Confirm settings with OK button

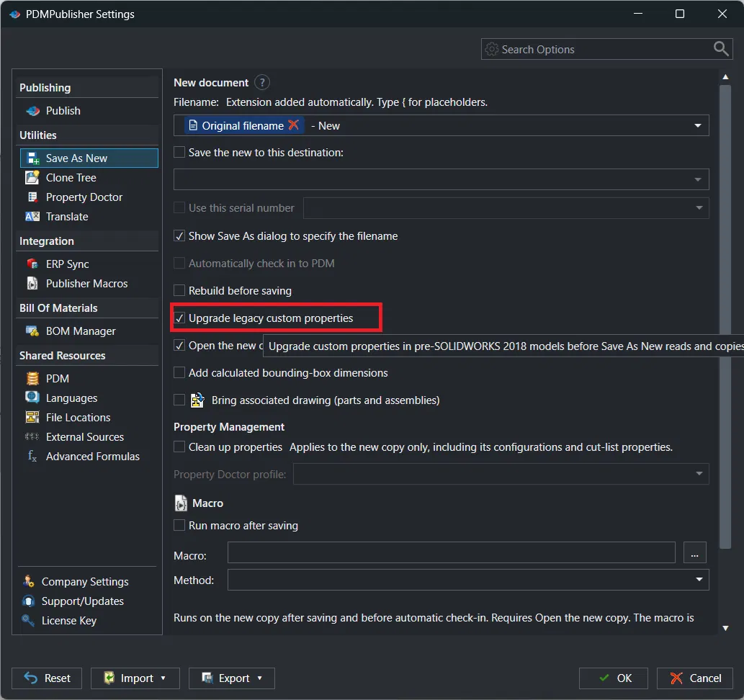[x=613, y=678]
